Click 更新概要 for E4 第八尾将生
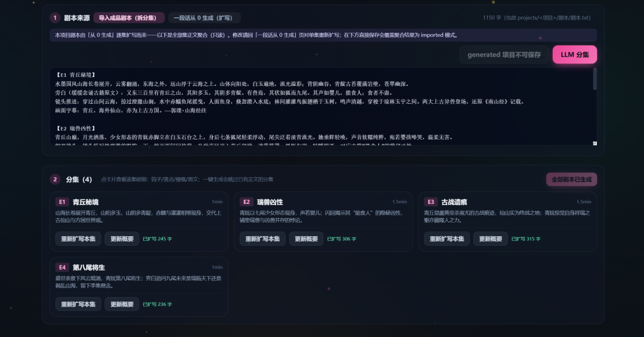Screen dimensions: 644x337 tap(122, 304)
